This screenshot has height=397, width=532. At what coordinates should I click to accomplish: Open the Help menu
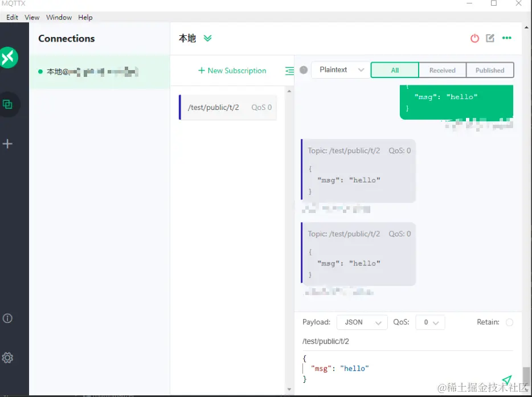85,17
